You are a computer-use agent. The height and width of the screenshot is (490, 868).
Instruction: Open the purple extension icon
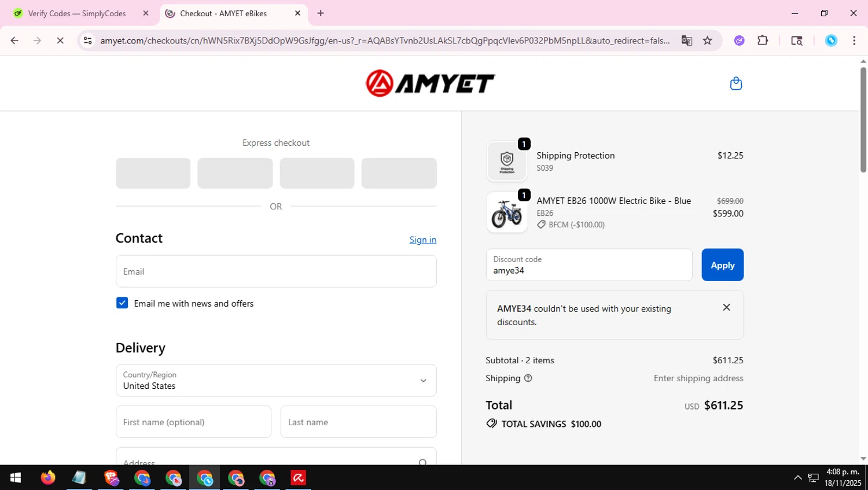pyautogui.click(x=740, y=40)
